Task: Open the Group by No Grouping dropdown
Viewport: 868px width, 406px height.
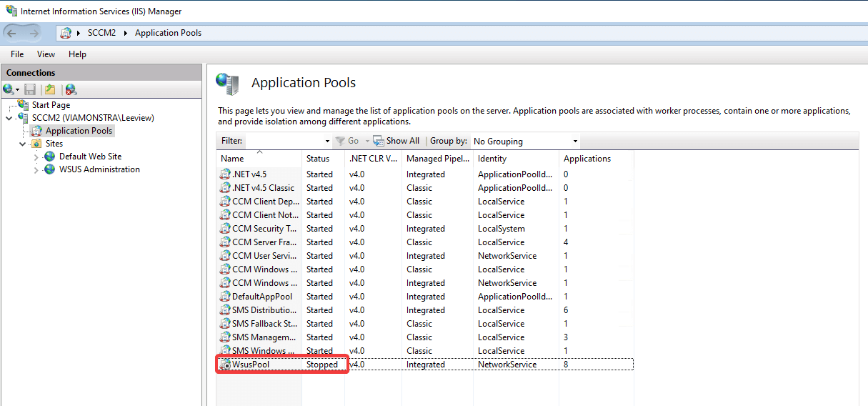Action: [x=574, y=142]
